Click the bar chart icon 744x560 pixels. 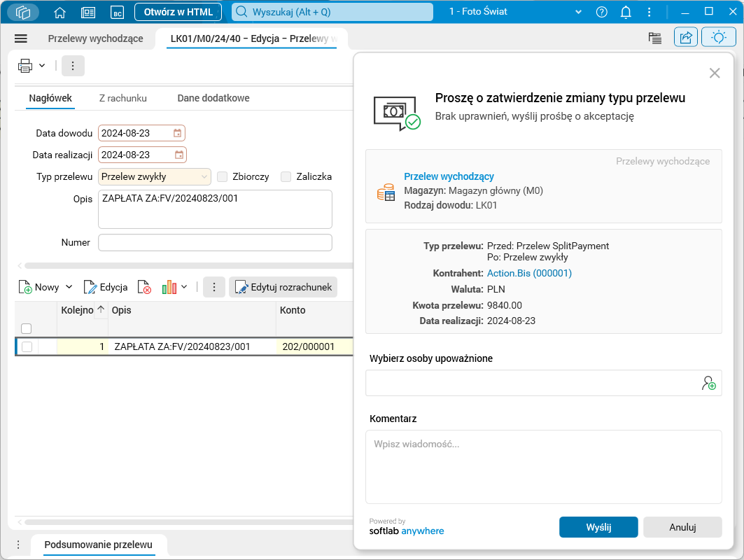point(169,287)
